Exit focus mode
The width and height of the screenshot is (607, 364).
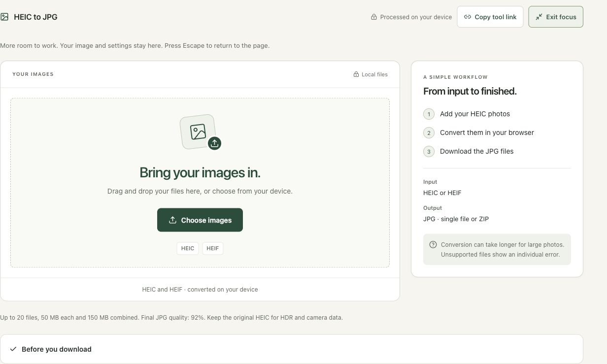point(556,17)
